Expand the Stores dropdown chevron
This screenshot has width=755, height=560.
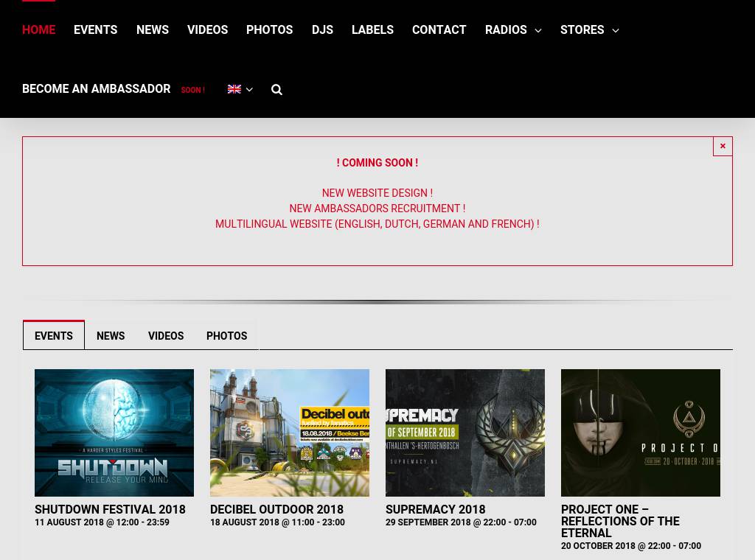click(x=616, y=30)
